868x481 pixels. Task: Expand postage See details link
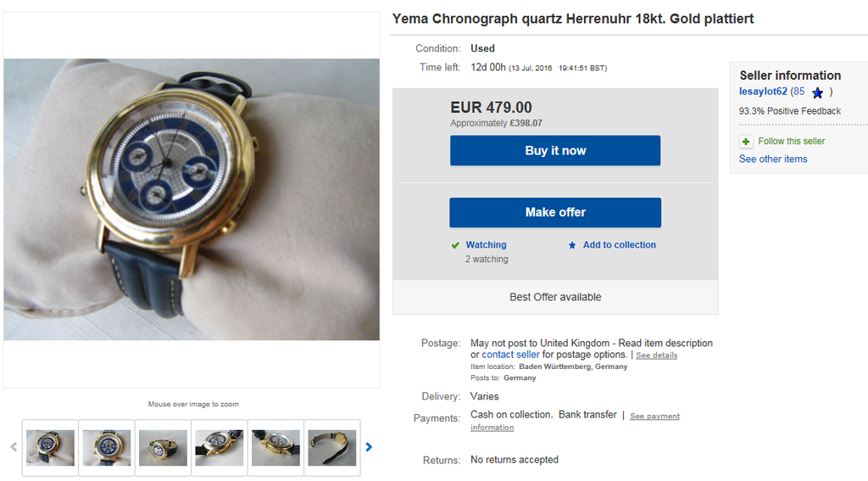(x=657, y=355)
